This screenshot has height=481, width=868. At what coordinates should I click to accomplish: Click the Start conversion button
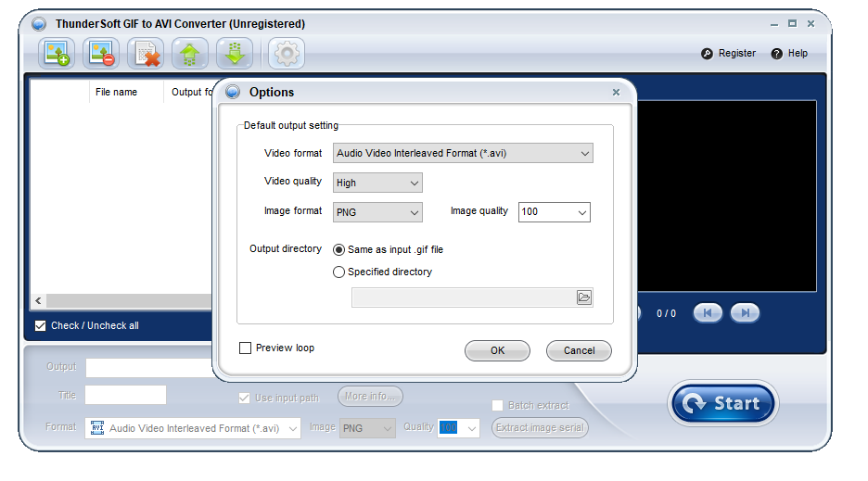coord(723,403)
